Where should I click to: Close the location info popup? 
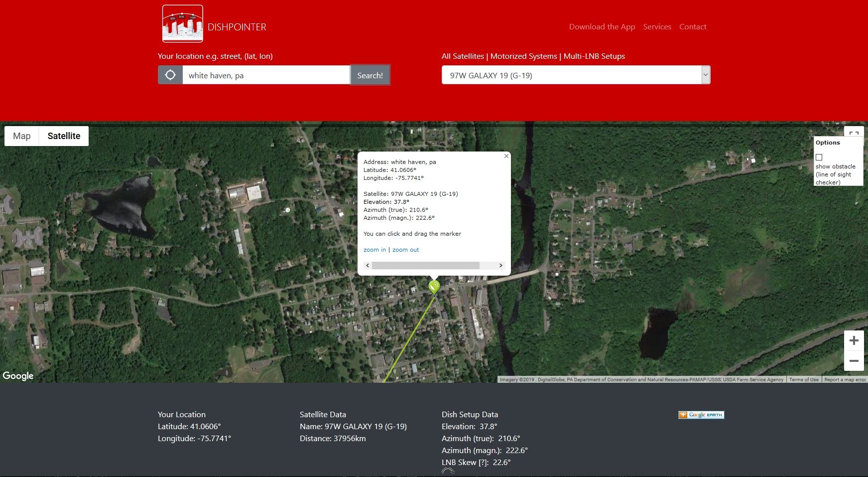506,156
